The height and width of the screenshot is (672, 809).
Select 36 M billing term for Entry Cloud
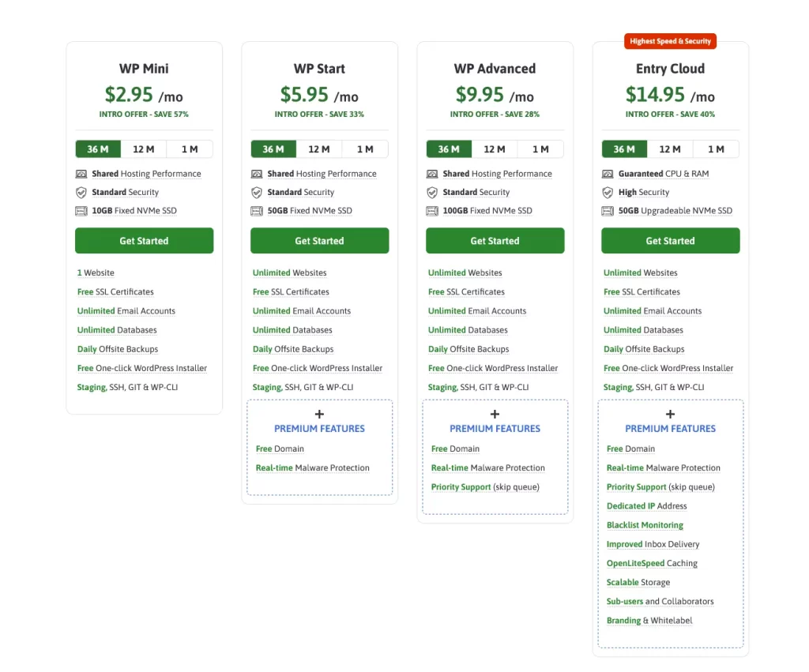[624, 149]
